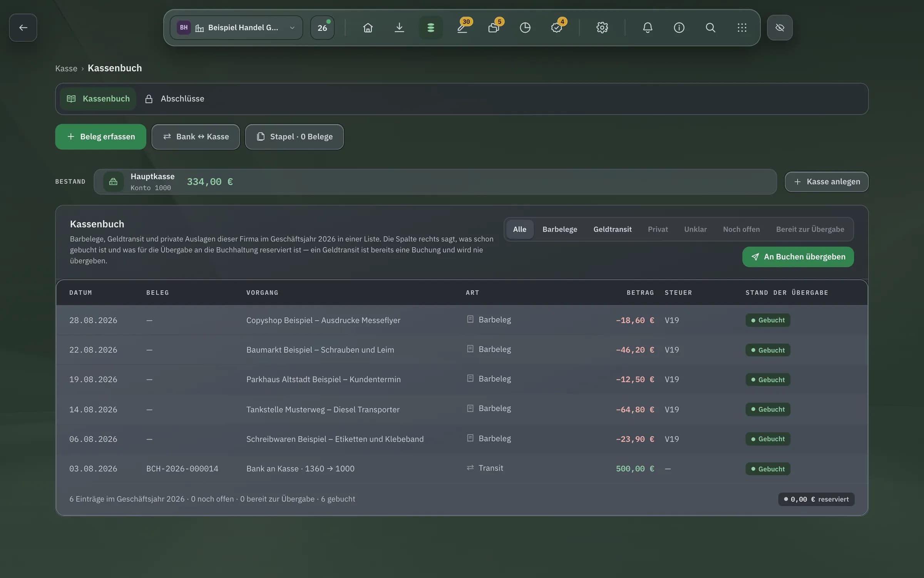Click Kasse anlegen button

click(827, 181)
